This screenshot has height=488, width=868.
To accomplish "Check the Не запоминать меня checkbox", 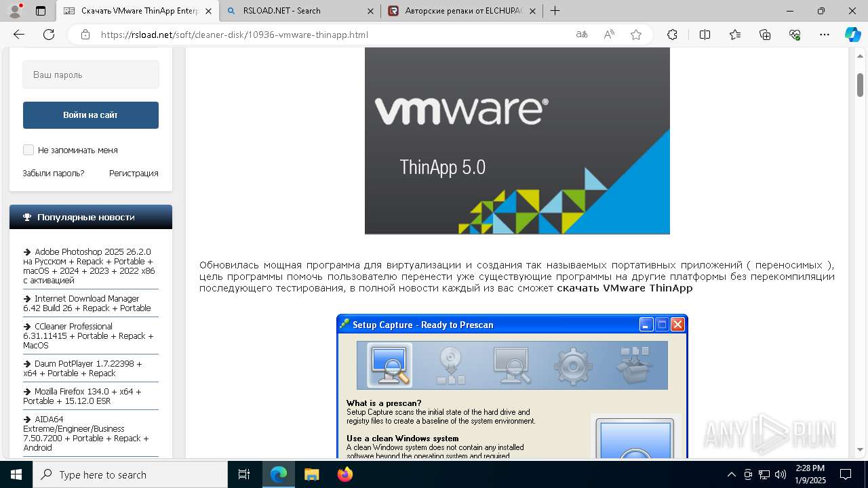I will click(x=28, y=150).
